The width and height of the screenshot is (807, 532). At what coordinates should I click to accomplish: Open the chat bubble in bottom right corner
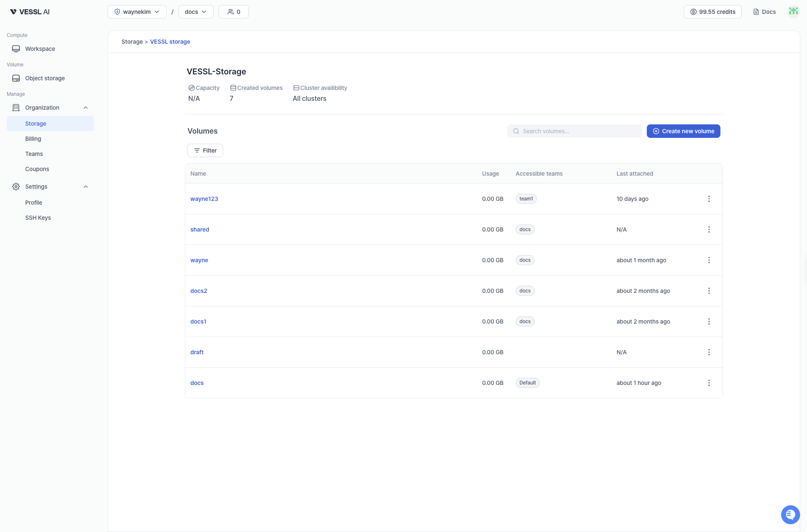click(791, 514)
